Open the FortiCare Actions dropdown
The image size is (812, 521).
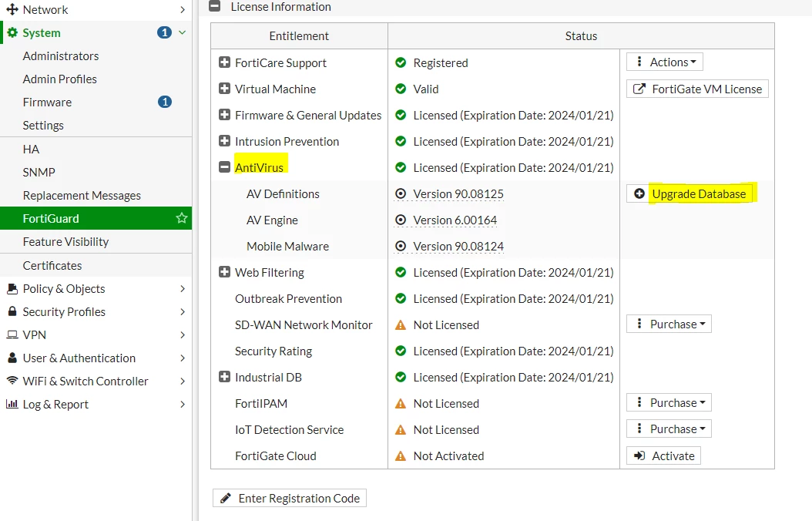point(664,62)
